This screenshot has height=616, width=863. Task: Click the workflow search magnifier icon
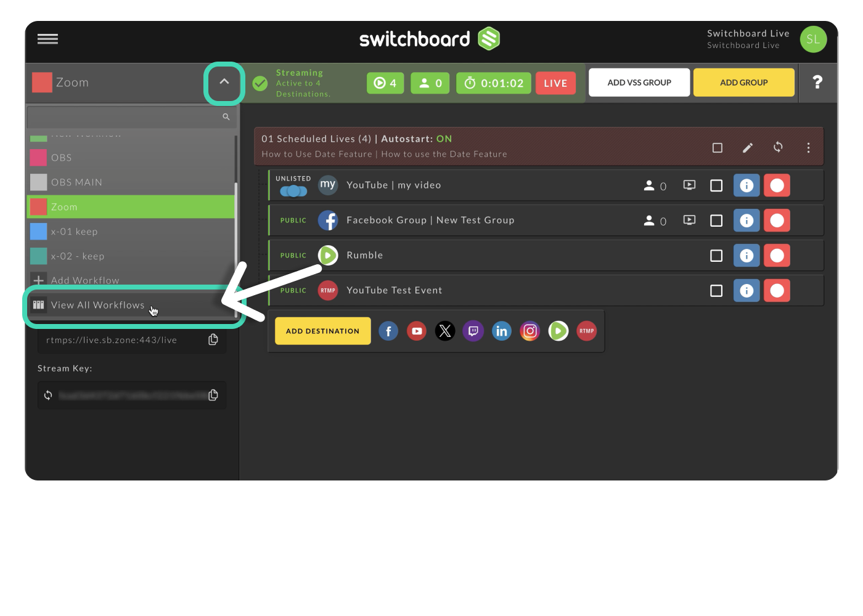(x=226, y=117)
